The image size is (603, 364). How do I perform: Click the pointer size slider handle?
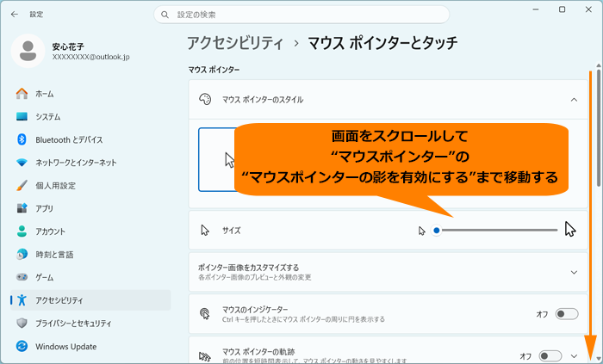coord(436,231)
